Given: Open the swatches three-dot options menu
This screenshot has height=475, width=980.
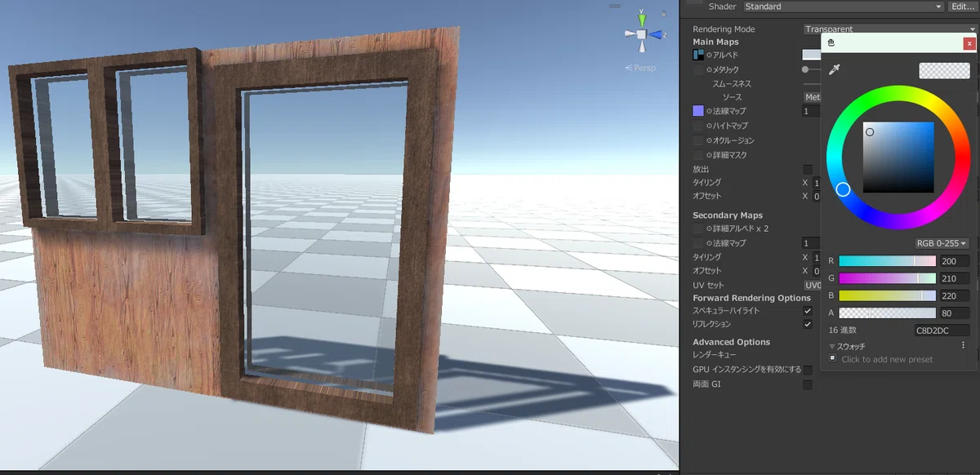Looking at the screenshot, I should (964, 345).
